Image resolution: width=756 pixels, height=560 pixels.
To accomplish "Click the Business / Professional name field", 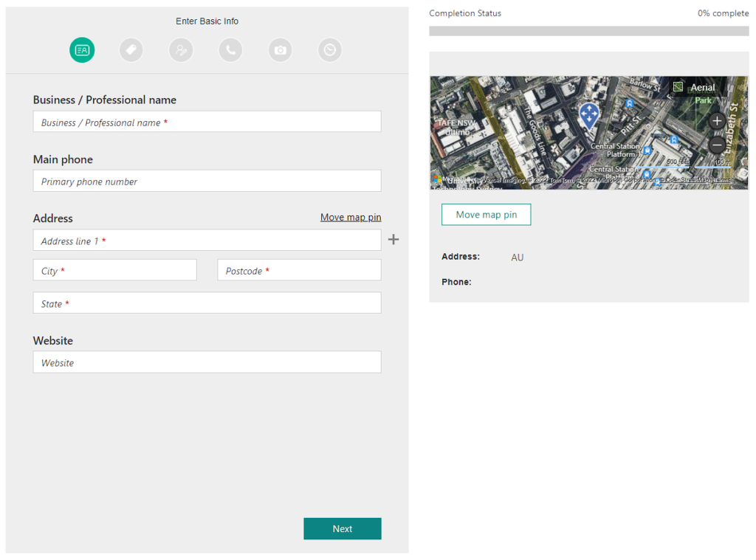I will 207,121.
